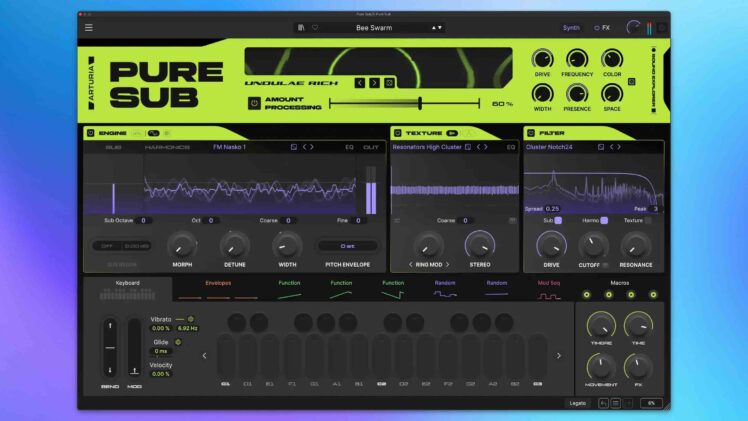Click the Presence knob
Viewport: 748px width, 421px height.
[577, 94]
